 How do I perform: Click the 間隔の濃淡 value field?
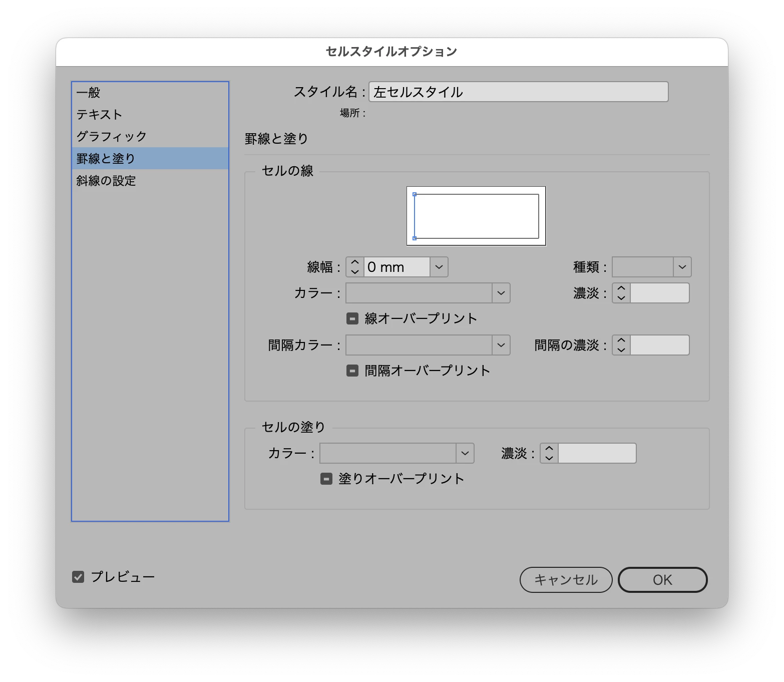[660, 345]
